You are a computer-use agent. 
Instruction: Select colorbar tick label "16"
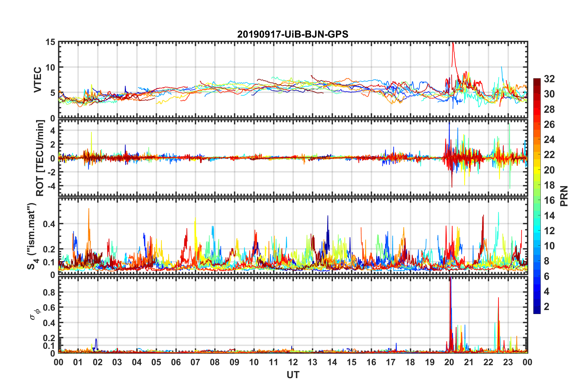coord(549,200)
